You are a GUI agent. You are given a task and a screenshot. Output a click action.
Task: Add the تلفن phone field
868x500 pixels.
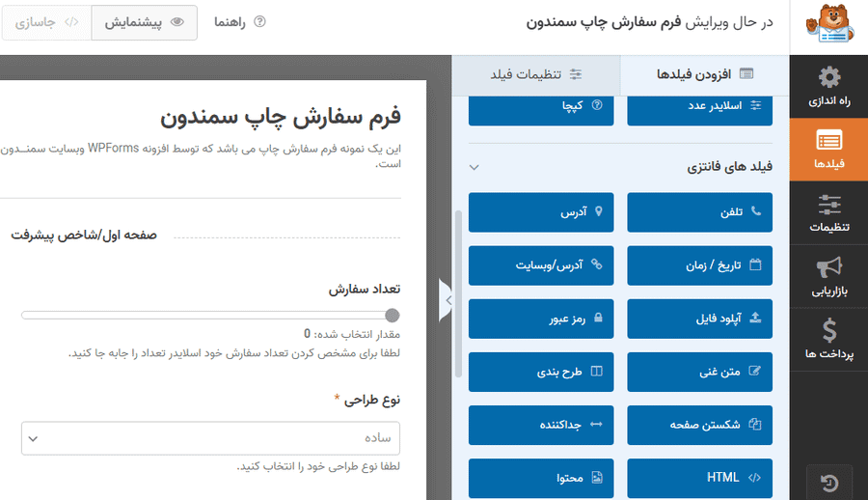pos(700,212)
